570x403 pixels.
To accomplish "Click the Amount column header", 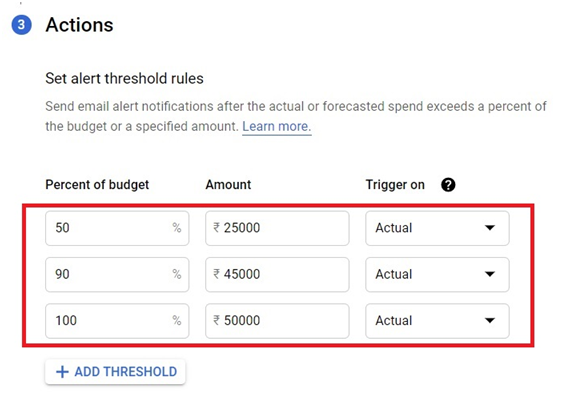I will click(228, 185).
